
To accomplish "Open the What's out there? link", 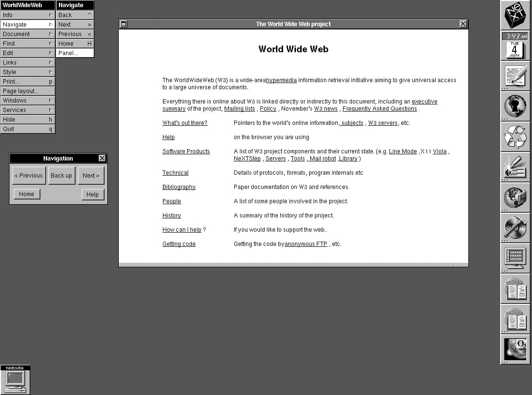I will coord(185,123).
